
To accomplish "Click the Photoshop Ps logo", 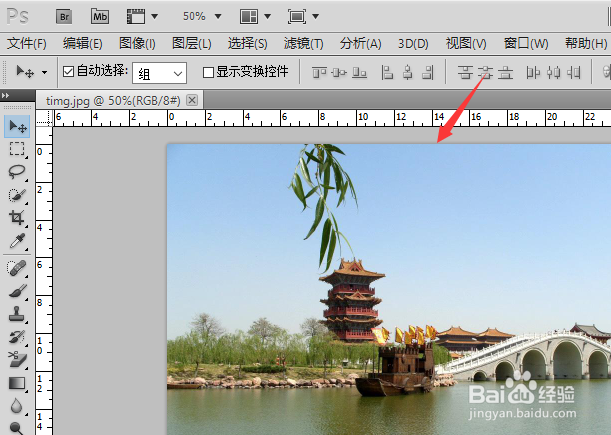I will point(18,17).
